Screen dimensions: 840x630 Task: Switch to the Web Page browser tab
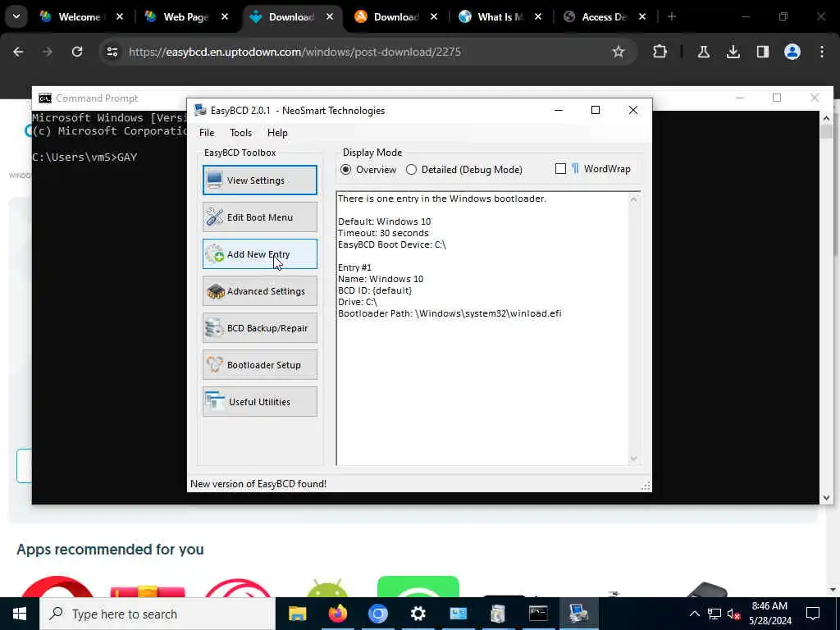click(x=185, y=16)
